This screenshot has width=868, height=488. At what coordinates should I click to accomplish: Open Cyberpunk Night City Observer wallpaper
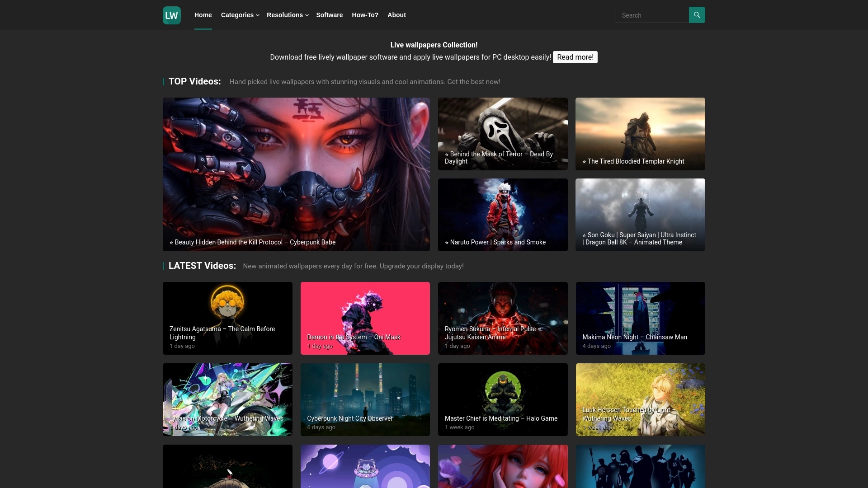(365, 399)
